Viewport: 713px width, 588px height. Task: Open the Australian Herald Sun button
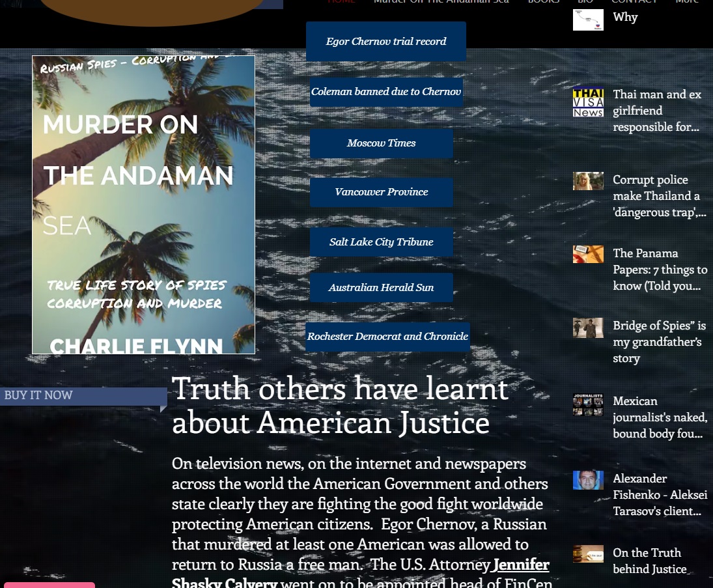(381, 287)
